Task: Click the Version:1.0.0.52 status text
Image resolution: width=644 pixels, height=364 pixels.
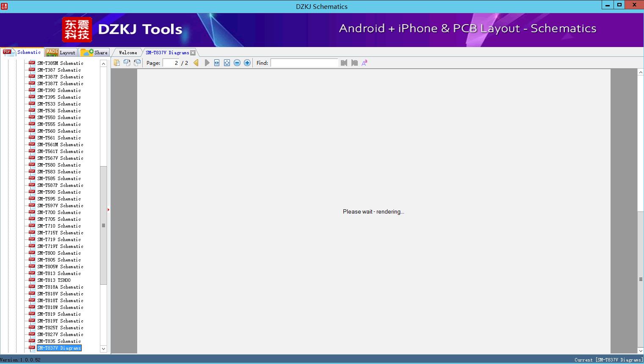Action: pos(20,360)
